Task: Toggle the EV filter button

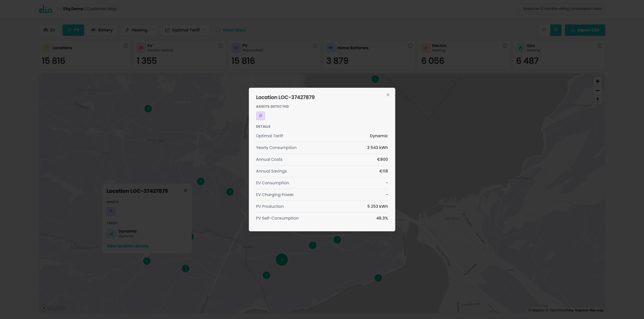Action: point(49,30)
